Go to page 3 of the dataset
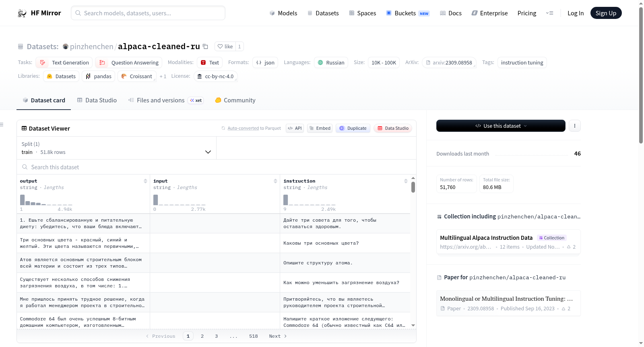This screenshot has width=644, height=347. 216,336
